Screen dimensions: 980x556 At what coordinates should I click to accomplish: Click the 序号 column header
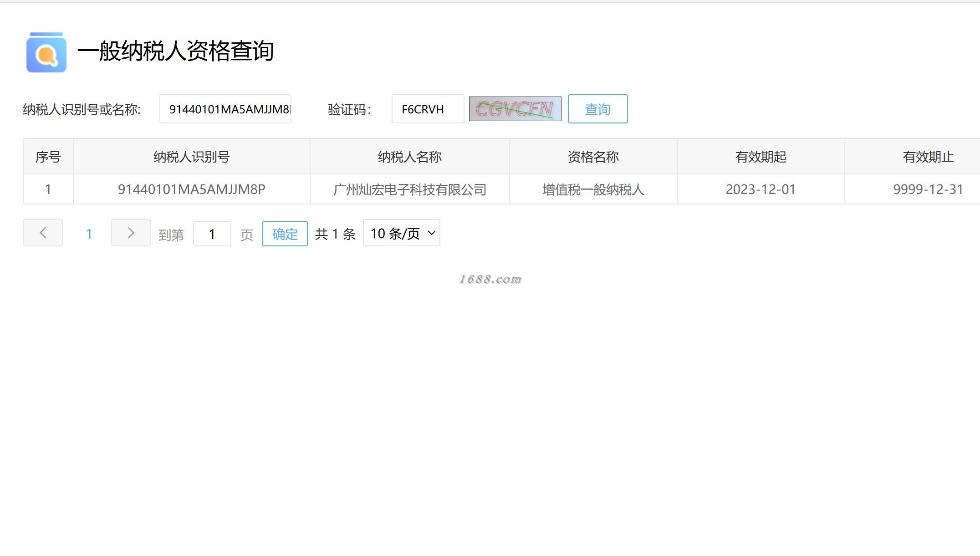click(48, 157)
